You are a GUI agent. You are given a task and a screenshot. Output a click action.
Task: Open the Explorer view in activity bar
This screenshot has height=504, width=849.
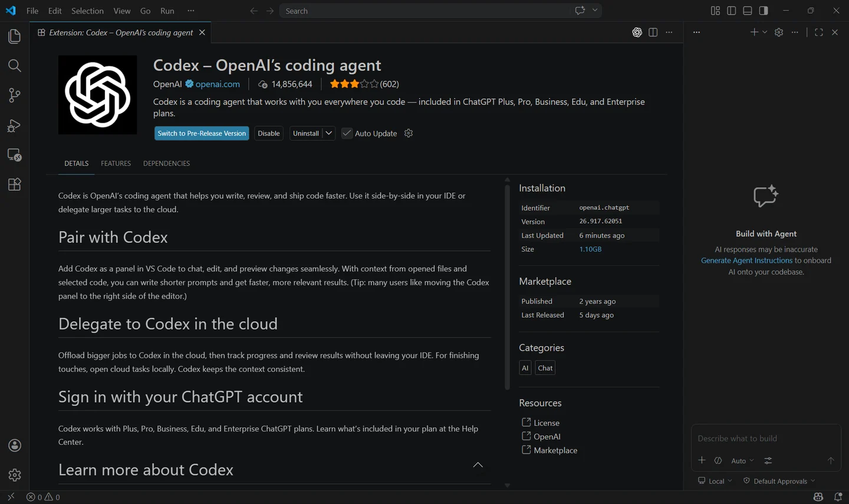(x=15, y=36)
